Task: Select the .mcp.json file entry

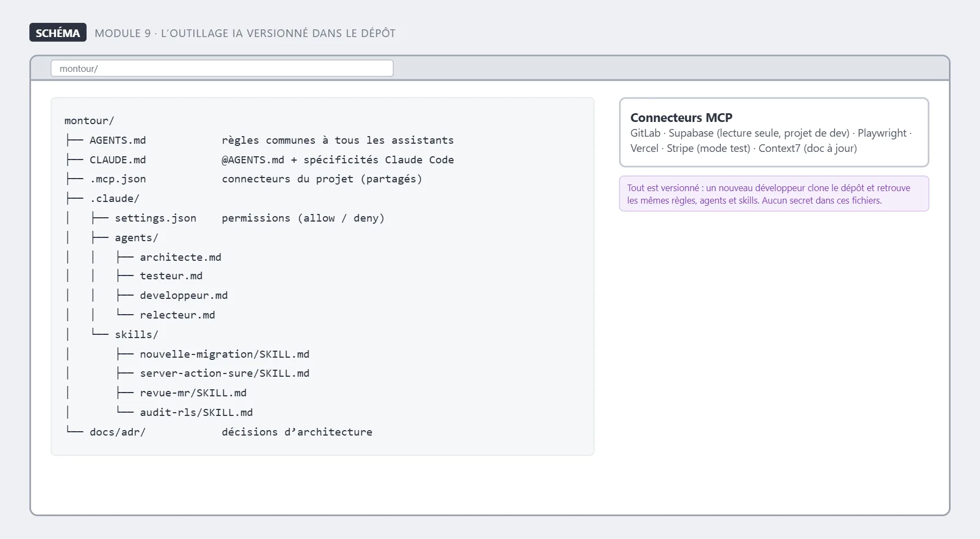Action: [x=118, y=179]
